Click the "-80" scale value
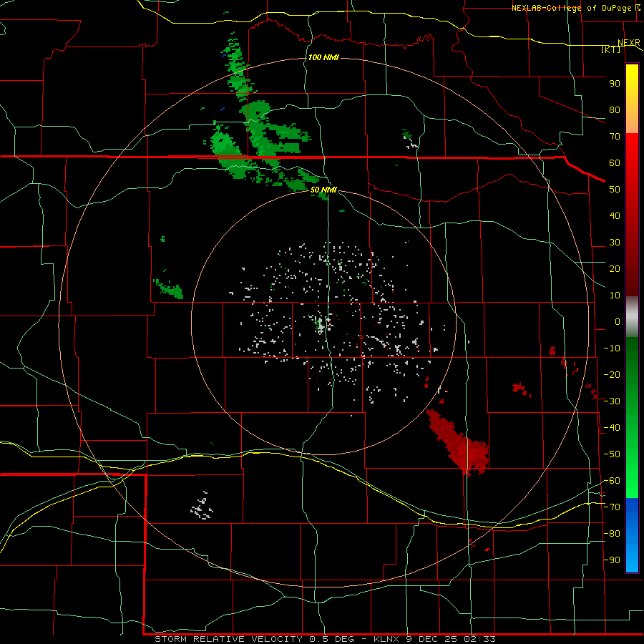Image resolution: width=644 pixels, height=644 pixels. 612,534
